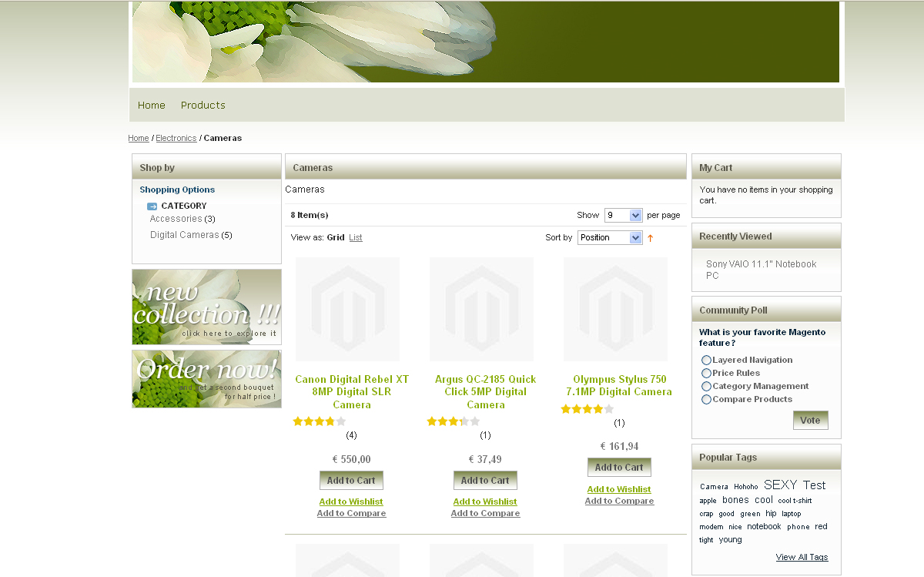Viewport: 924px width, 577px height.
Task: Open the Sort by Position dropdown
Action: point(610,238)
